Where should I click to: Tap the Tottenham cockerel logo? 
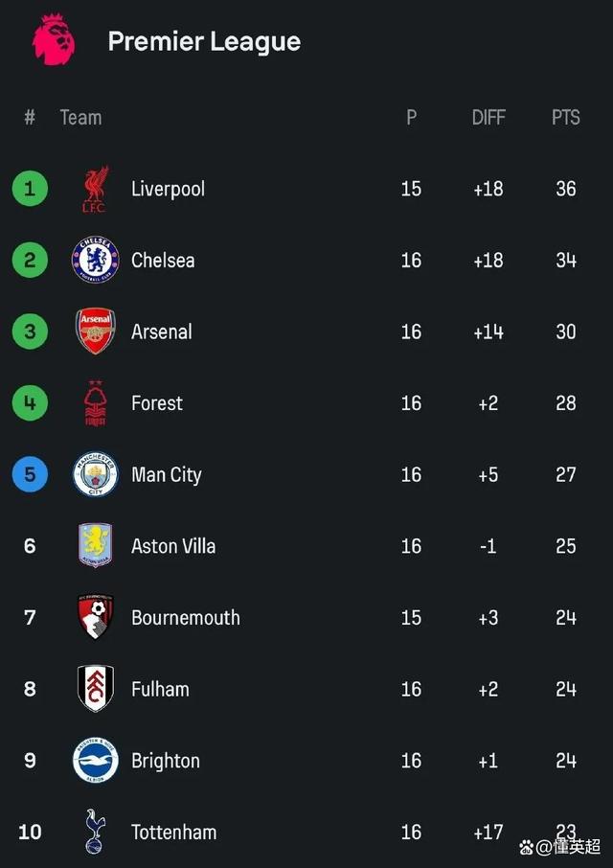[x=95, y=831]
